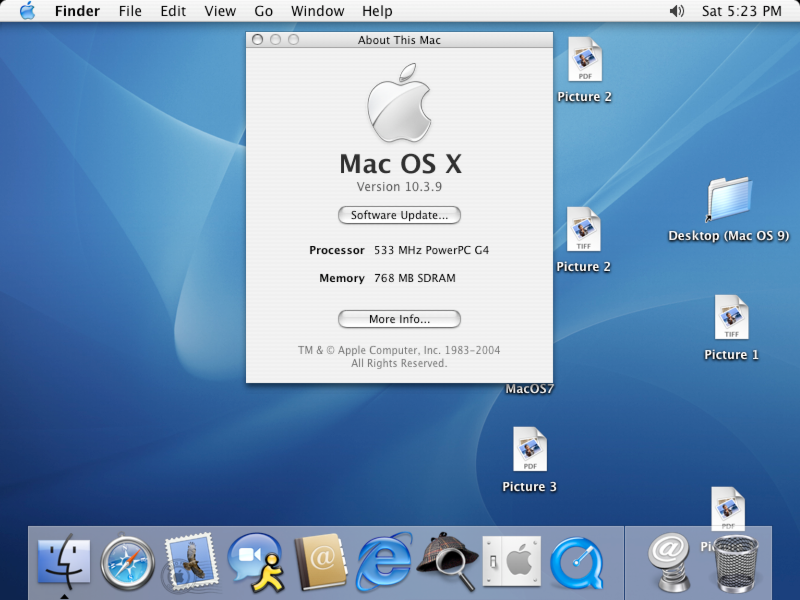Open the Apple menu

[28, 11]
